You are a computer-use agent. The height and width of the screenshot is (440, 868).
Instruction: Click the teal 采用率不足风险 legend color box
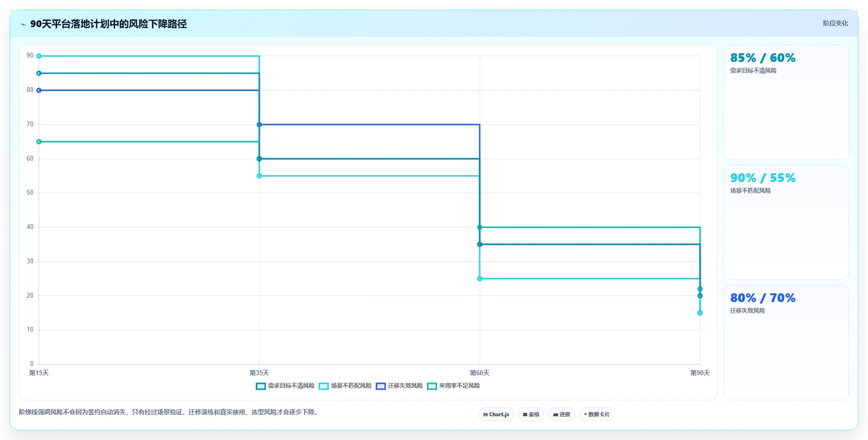[432, 386]
